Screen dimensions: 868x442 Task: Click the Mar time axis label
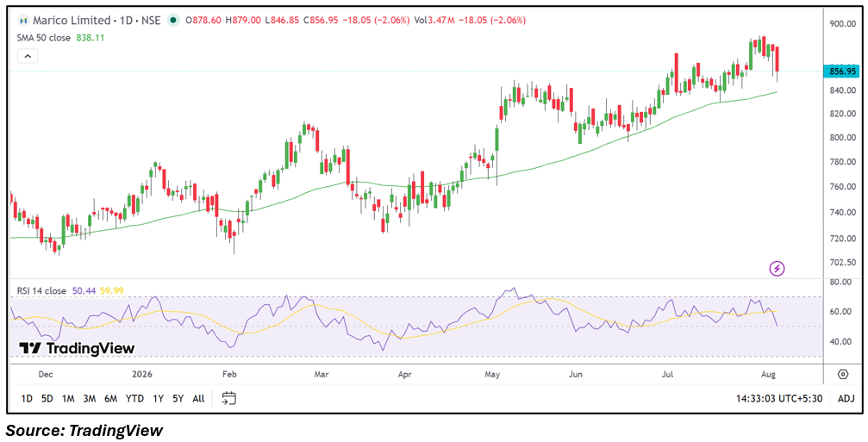point(321,375)
